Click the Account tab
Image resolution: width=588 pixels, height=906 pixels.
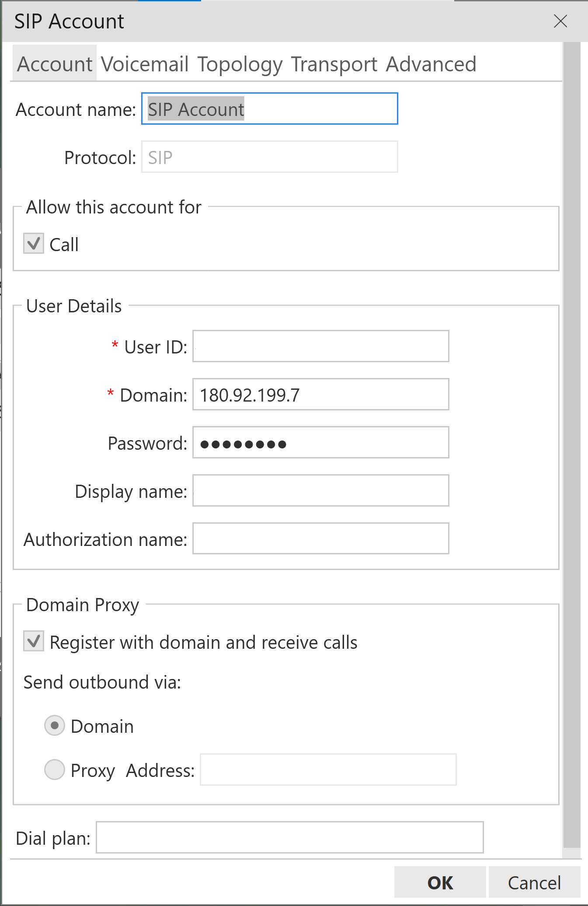click(55, 64)
